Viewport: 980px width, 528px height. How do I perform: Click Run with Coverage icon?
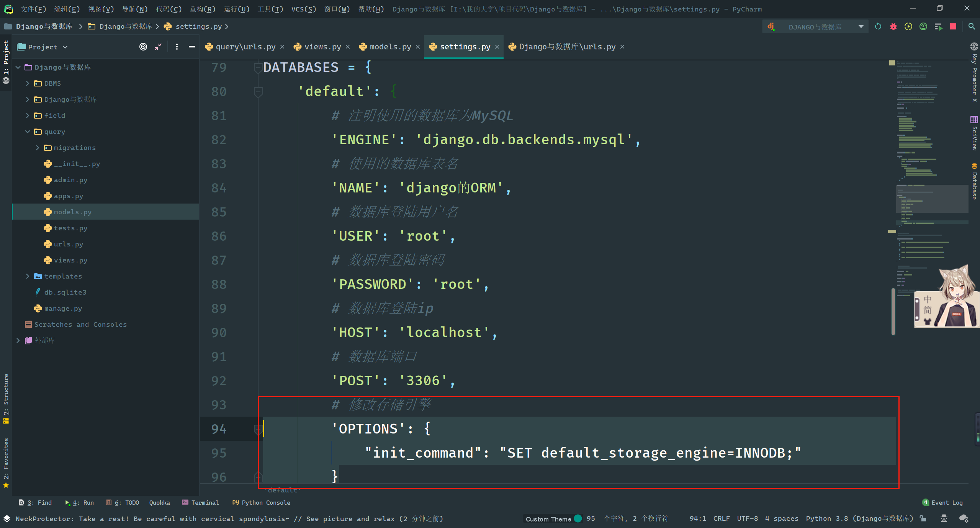[908, 26]
